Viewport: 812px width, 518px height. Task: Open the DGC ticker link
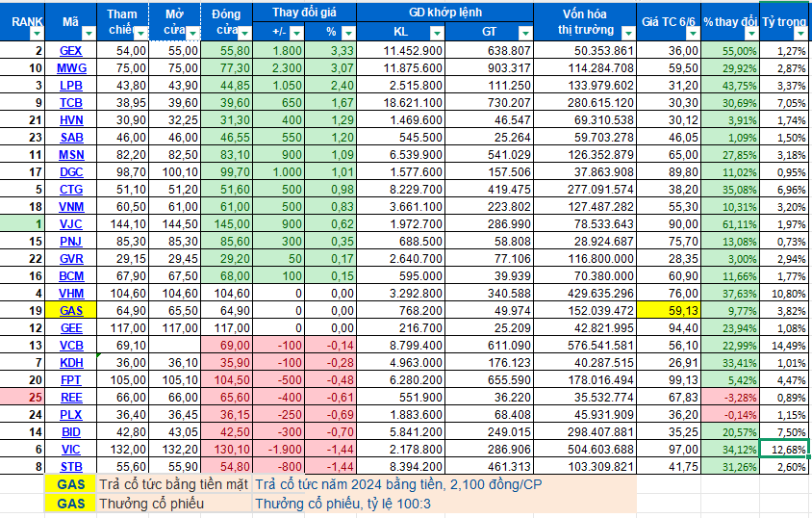pos(71,172)
